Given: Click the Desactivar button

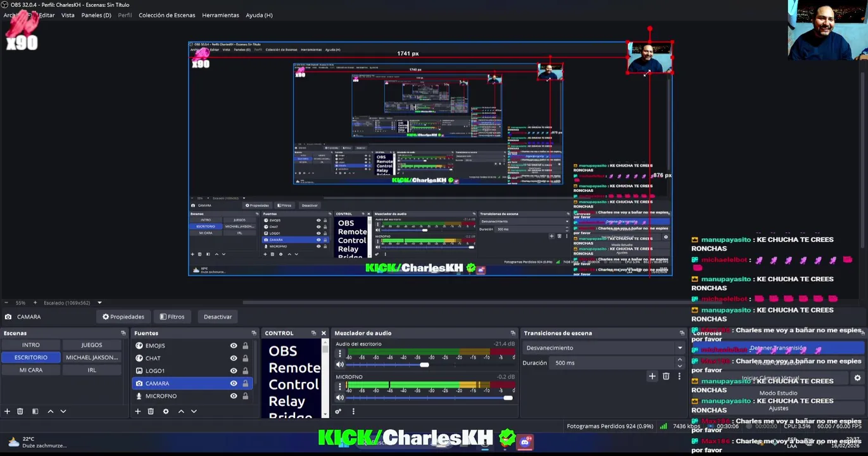Looking at the screenshot, I should tap(218, 317).
